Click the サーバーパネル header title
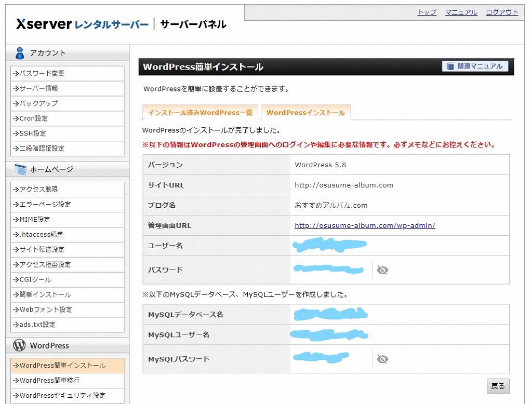The image size is (532, 404). point(193,24)
